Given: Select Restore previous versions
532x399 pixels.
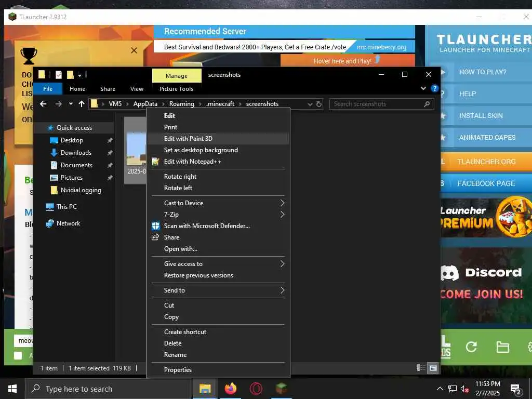Looking at the screenshot, I should (218, 275).
